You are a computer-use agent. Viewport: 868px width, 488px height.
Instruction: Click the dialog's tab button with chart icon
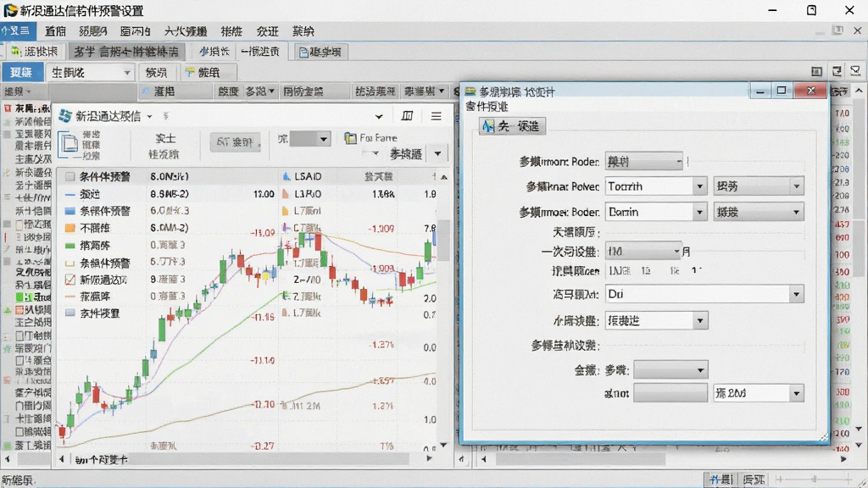click(513, 126)
